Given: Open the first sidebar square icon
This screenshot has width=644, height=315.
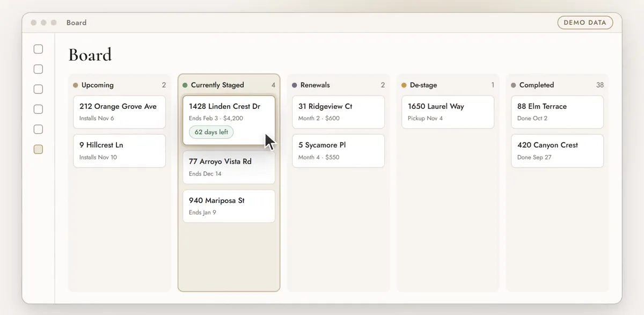Looking at the screenshot, I should point(38,49).
